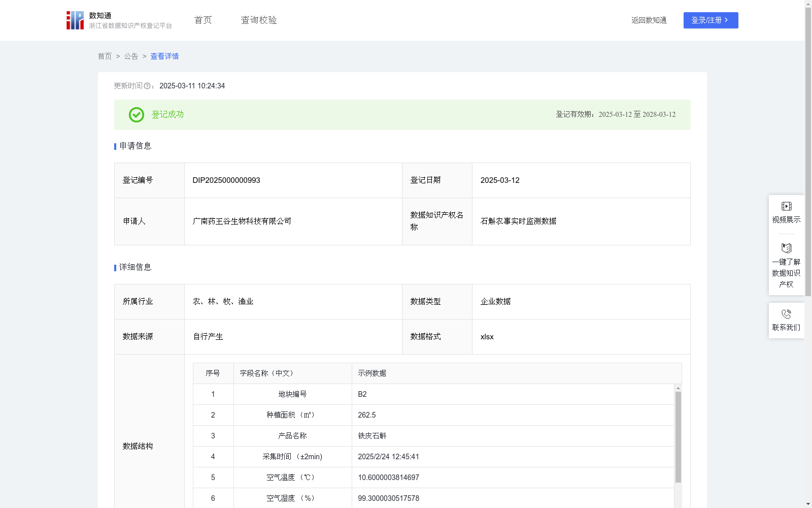Click the 申请信息 section heading
The height and width of the screenshot is (508, 812).
click(x=136, y=146)
